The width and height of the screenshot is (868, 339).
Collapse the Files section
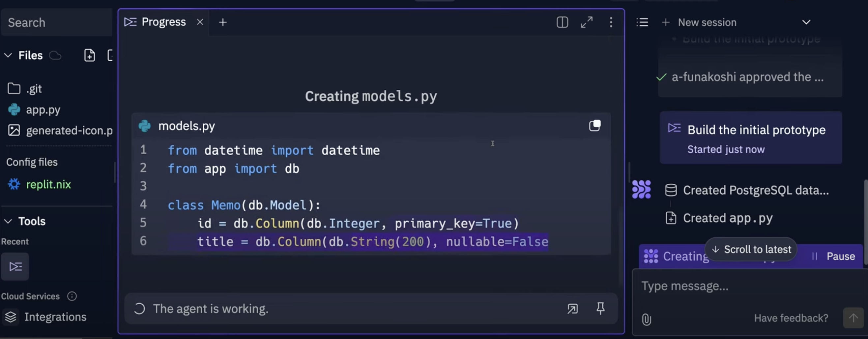8,55
